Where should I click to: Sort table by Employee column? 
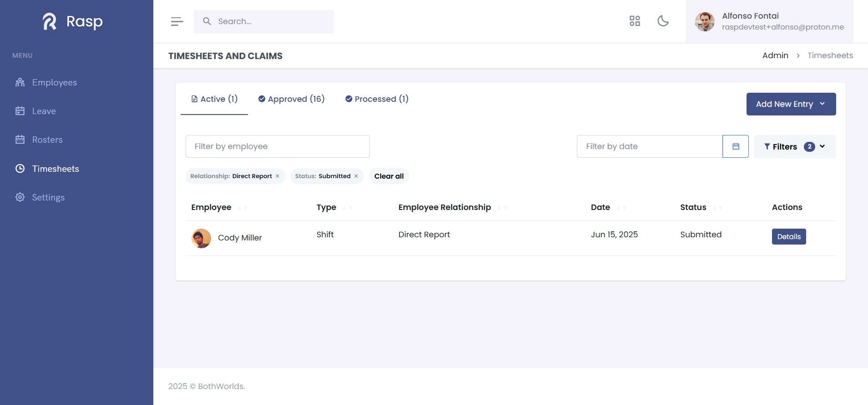[x=242, y=208]
